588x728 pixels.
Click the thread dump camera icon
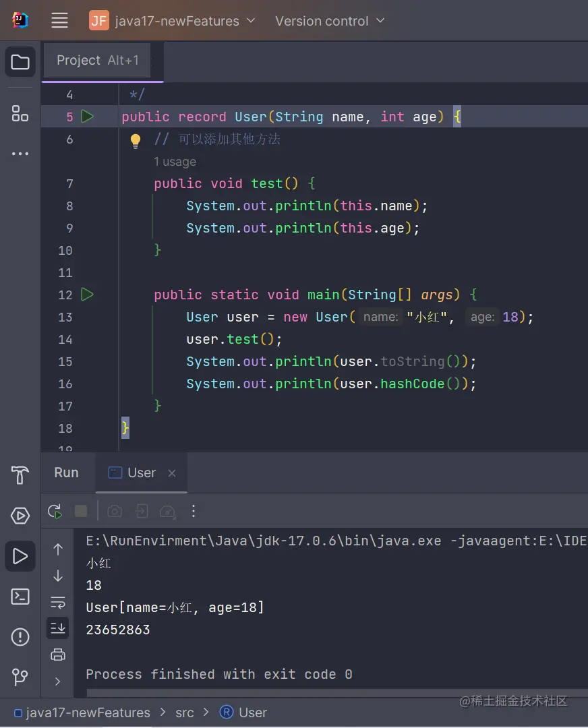tap(115, 512)
